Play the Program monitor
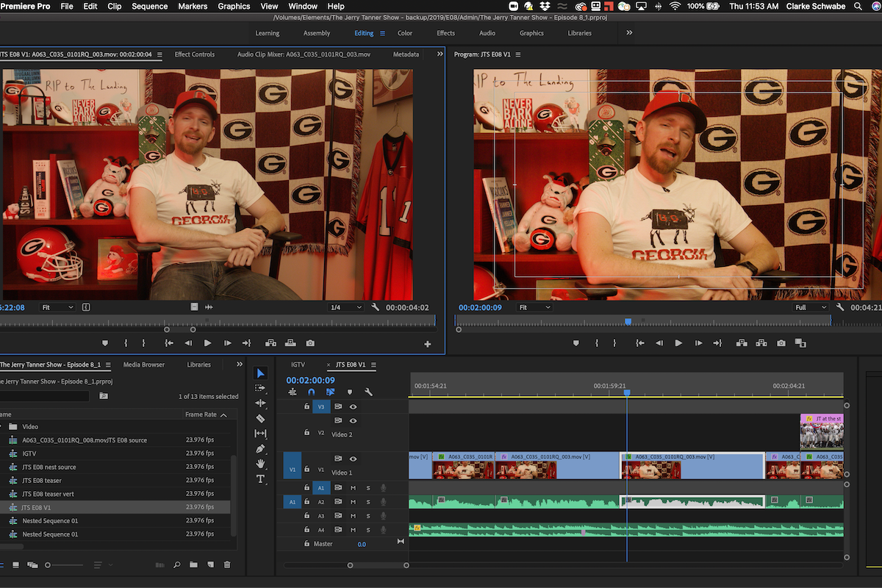 (678, 343)
